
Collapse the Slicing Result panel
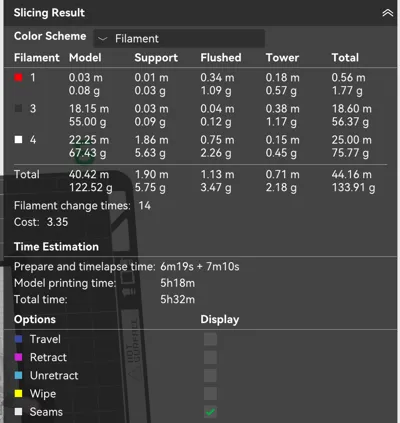pos(387,13)
